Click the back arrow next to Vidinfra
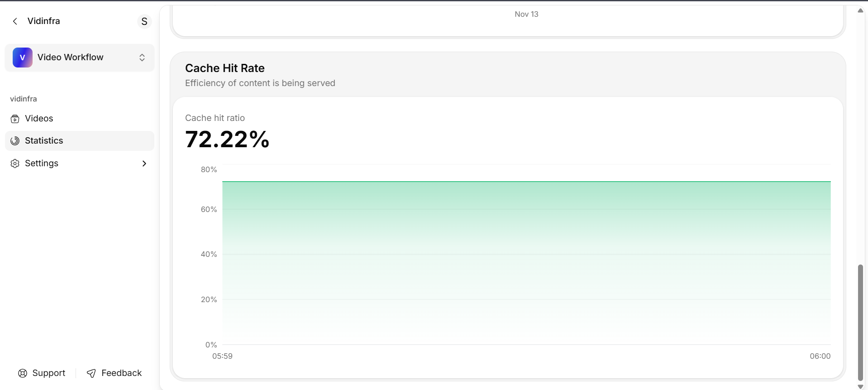The image size is (868, 390). 15,21
